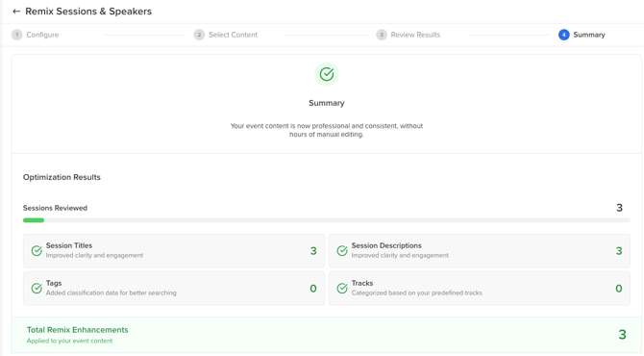Click the large green checkmark above Summary
644x356 pixels.
coord(327,74)
